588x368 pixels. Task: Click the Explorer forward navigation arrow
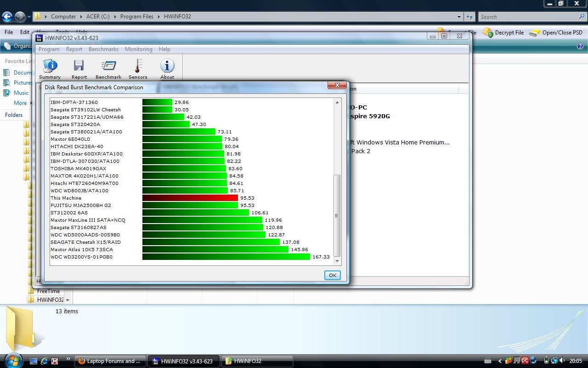20,17
